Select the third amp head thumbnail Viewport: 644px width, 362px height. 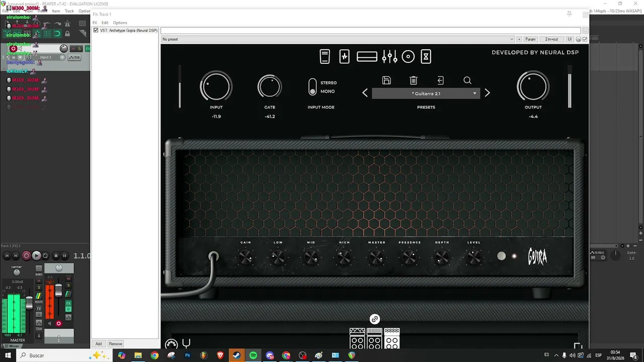392,338
